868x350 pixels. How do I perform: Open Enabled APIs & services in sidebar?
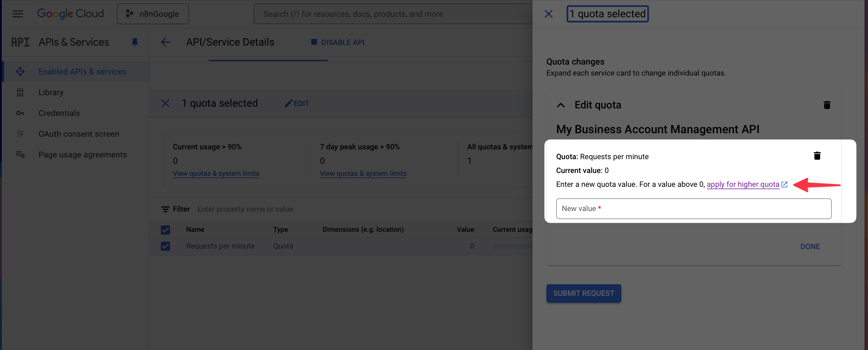click(x=82, y=71)
